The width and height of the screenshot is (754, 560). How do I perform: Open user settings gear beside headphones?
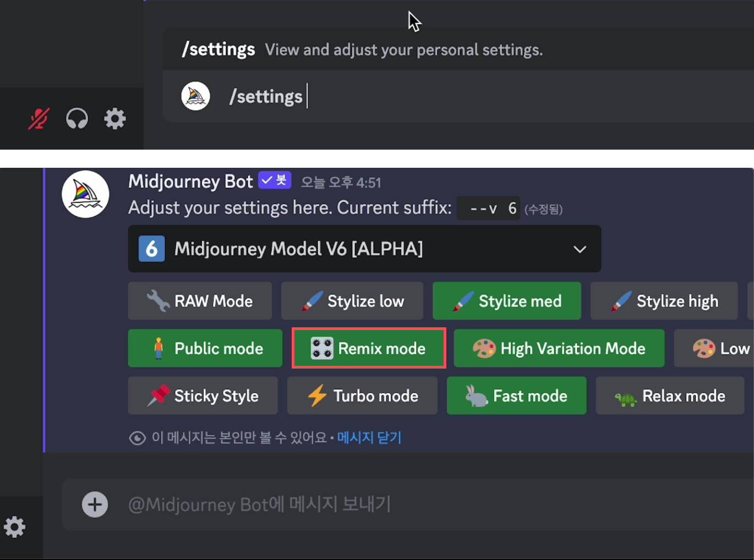[x=115, y=118]
